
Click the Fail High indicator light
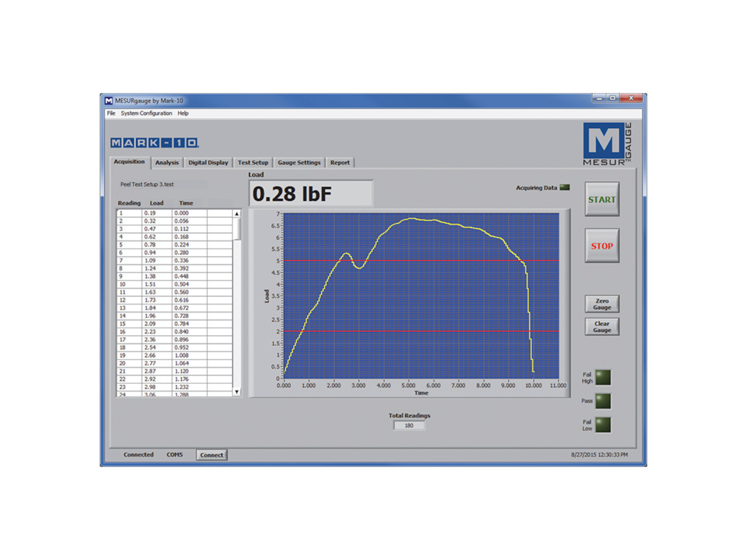point(603,377)
